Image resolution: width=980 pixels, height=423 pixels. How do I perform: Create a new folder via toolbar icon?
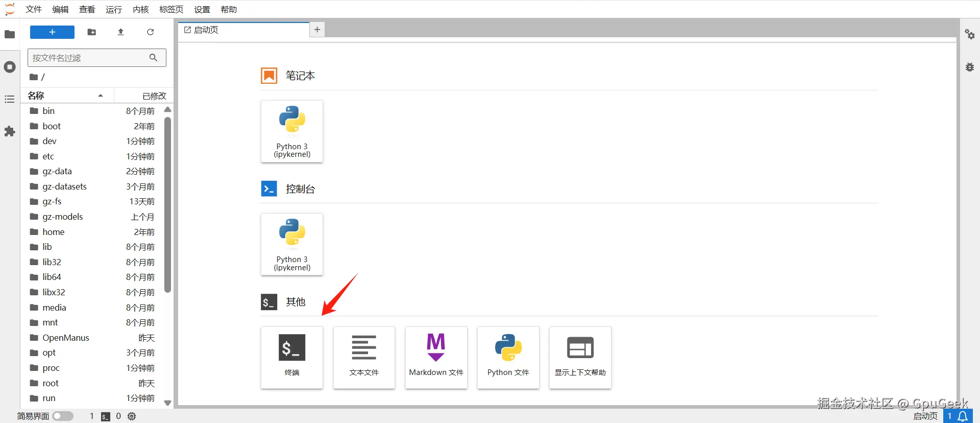pos(92,32)
